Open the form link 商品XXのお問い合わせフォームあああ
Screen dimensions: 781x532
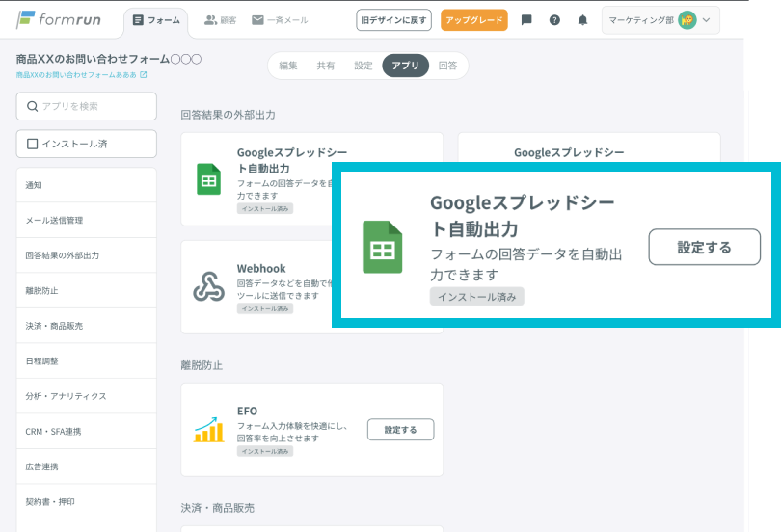[76, 74]
